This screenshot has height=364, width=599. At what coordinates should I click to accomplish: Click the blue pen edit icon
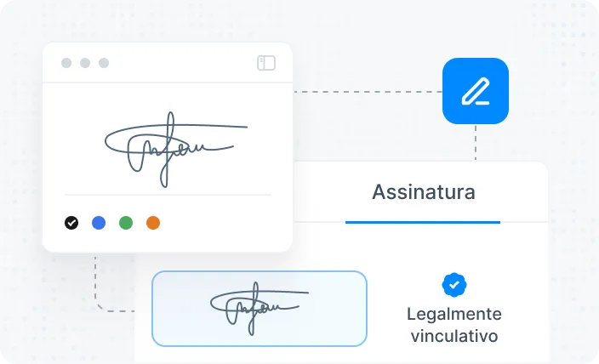476,91
